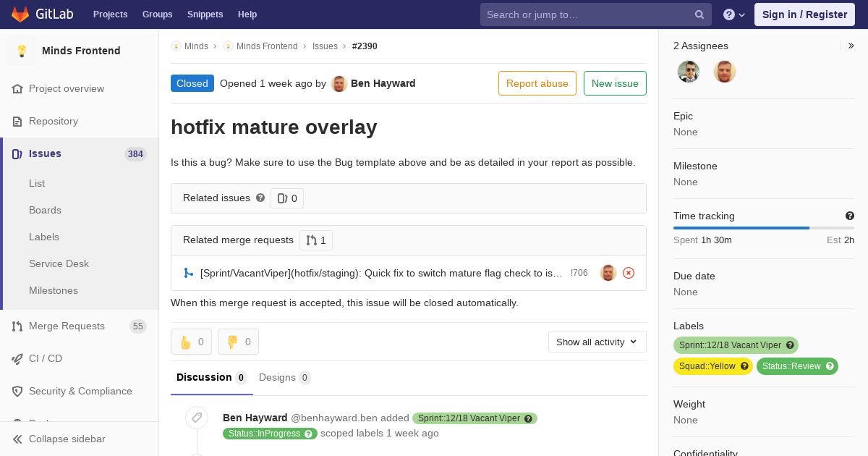
Task: Click the Status::InProgress label in discussion
Action: [270, 434]
